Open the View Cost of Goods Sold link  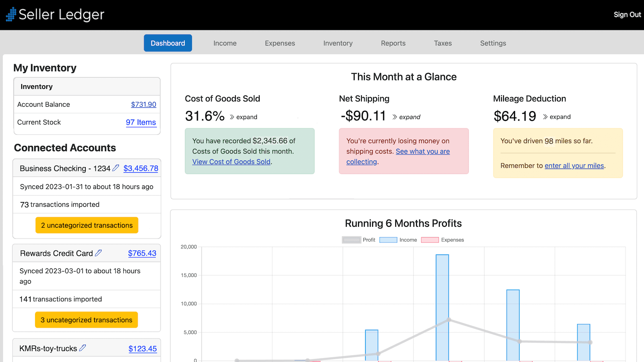click(231, 162)
